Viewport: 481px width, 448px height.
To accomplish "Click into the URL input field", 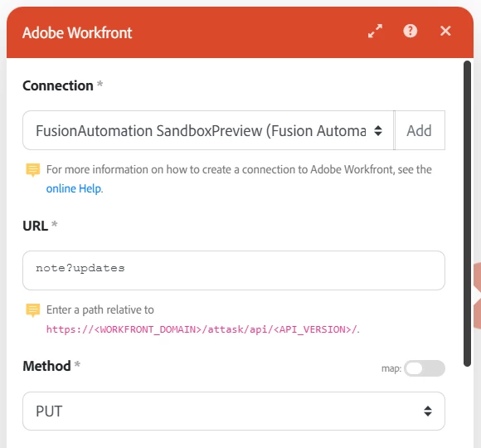I will point(234,270).
